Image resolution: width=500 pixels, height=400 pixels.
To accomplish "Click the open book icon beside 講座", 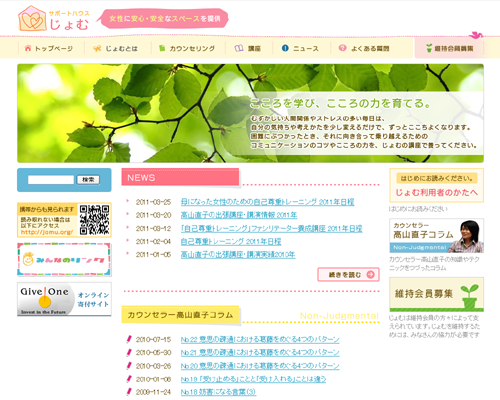I will (x=239, y=48).
